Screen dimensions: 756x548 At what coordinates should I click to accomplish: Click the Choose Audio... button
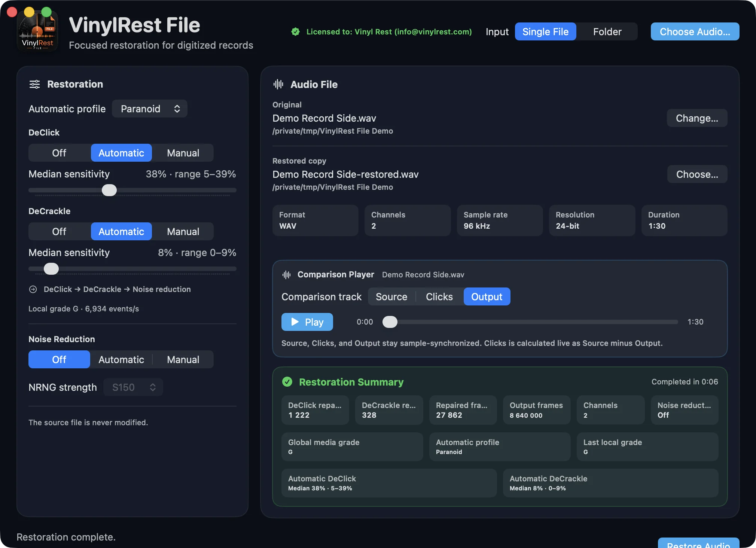click(695, 31)
